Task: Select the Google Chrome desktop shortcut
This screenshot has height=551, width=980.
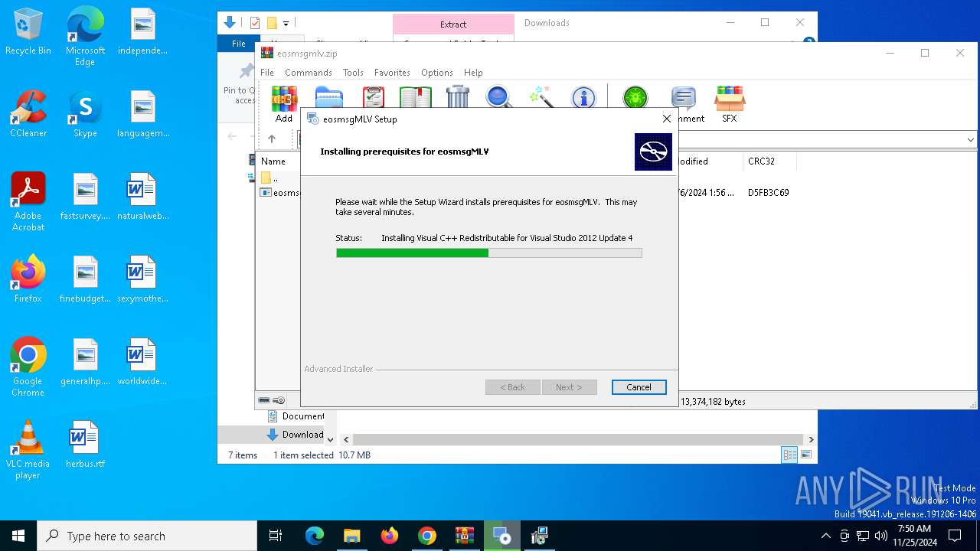Action: (x=28, y=367)
